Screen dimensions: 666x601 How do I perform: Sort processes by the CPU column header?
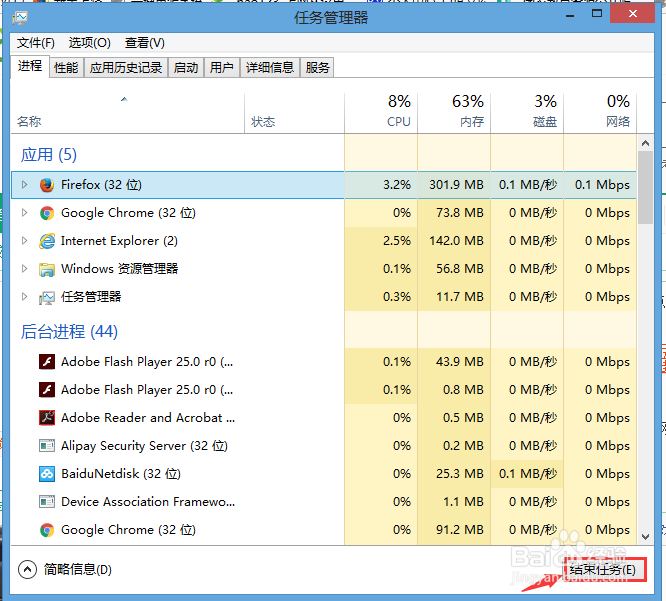coord(381,113)
